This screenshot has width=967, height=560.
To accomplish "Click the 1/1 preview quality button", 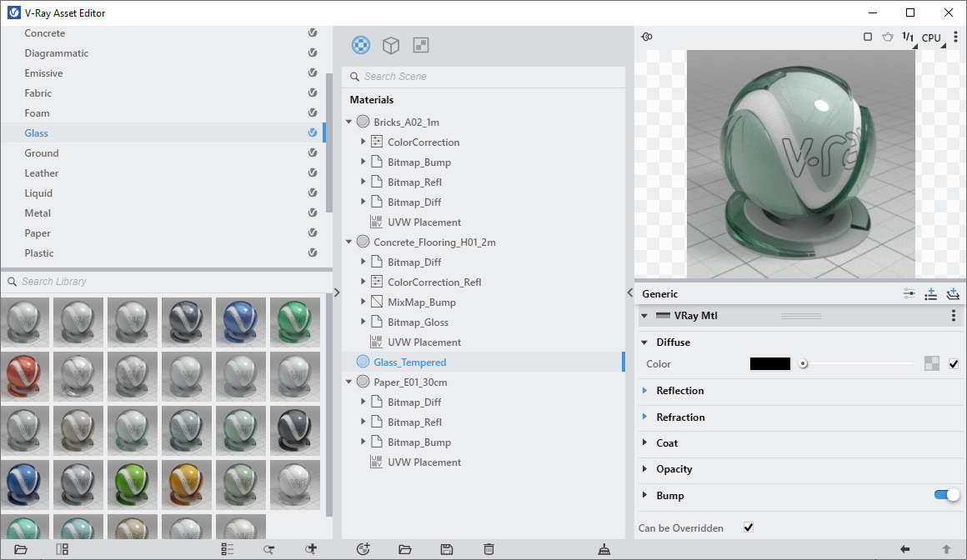I will pos(908,37).
